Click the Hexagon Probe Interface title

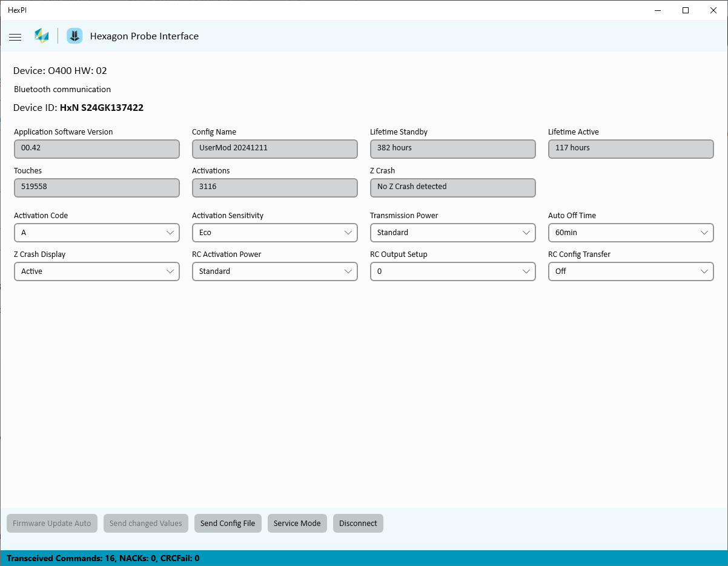144,36
